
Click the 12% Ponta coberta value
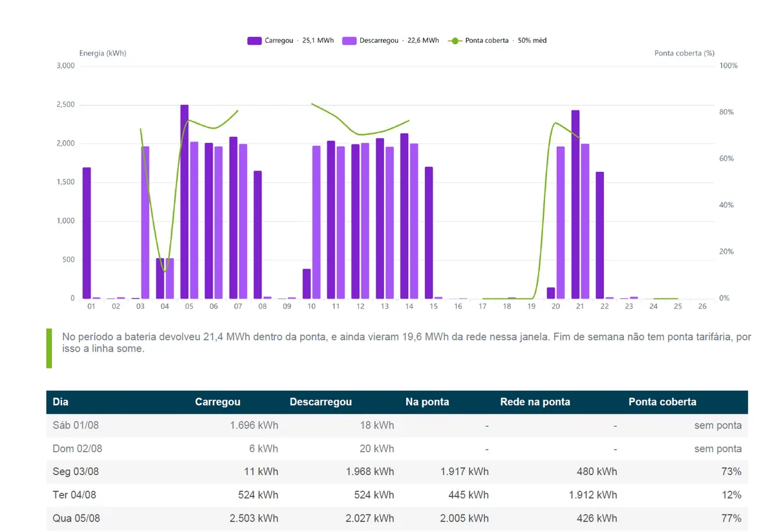pos(732,495)
